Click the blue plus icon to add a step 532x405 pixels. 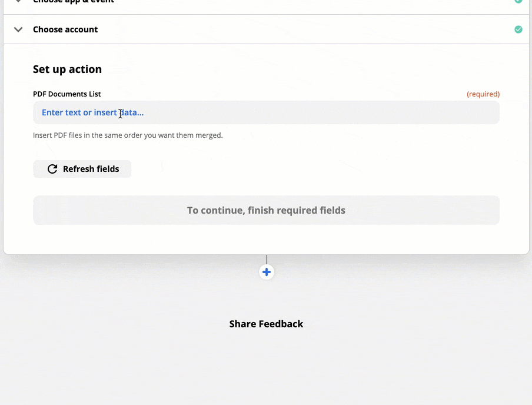coord(267,272)
